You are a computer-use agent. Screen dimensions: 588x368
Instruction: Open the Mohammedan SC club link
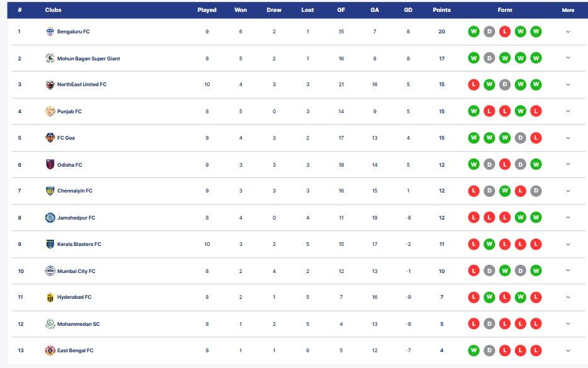pyautogui.click(x=78, y=324)
